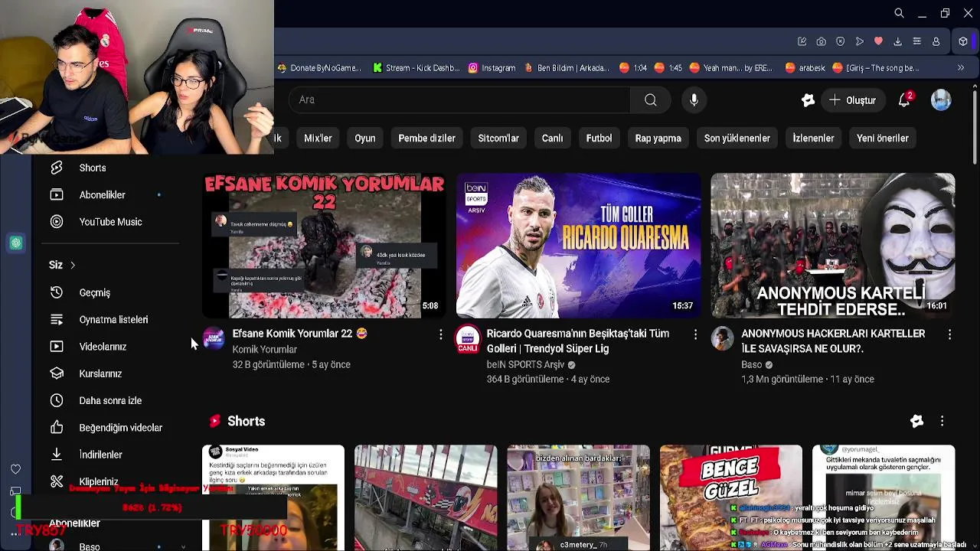Select the Mix'ler filter chip
The height and width of the screenshot is (551, 980).
(x=318, y=139)
